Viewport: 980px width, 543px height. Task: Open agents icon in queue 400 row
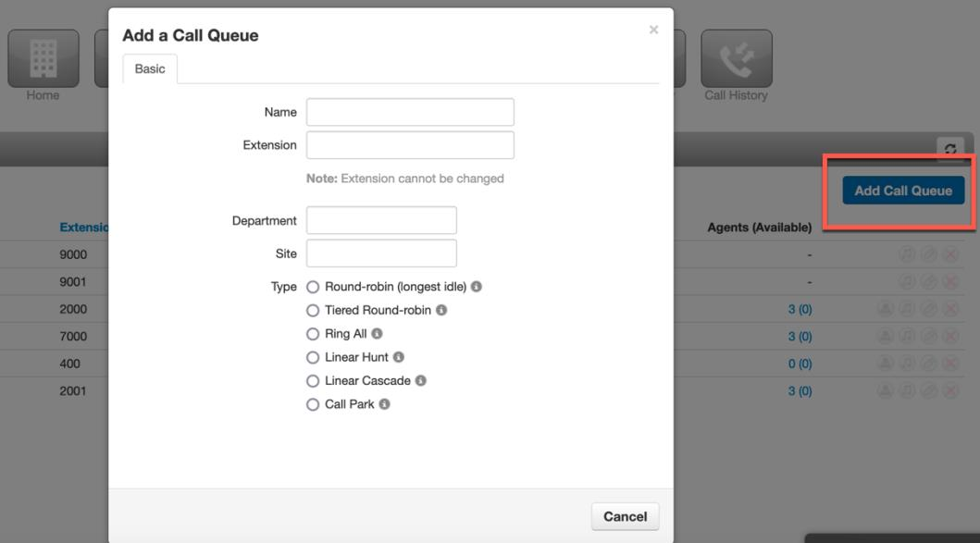tap(885, 364)
